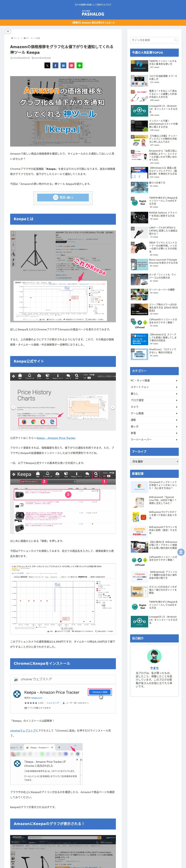Image resolution: width=186 pixels, height=868 pixels.
Task: Open popular post Amazonから出荷工程上の原因
Action: point(154,157)
